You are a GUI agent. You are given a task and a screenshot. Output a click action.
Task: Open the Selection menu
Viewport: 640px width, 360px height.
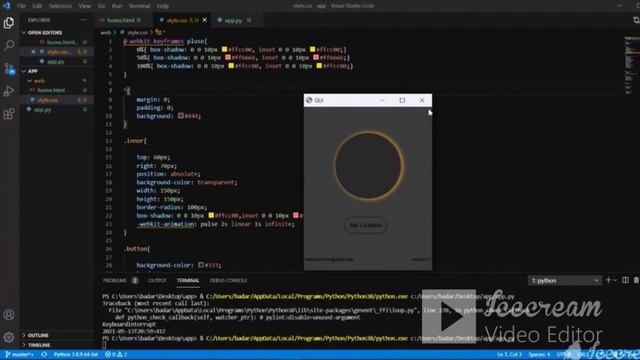click(x=60, y=6)
